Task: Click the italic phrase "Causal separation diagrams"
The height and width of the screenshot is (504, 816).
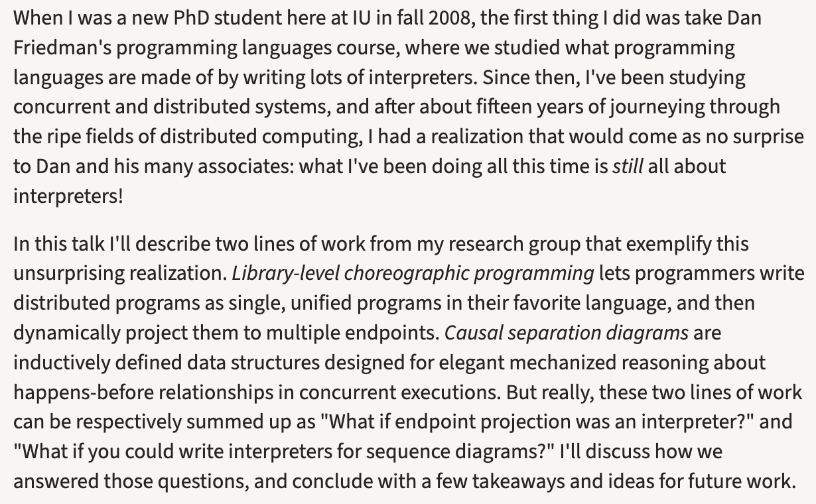Action: point(567,332)
